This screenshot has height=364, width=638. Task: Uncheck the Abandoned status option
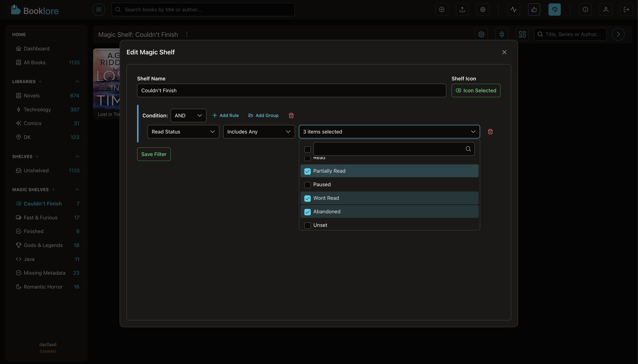[x=308, y=212]
